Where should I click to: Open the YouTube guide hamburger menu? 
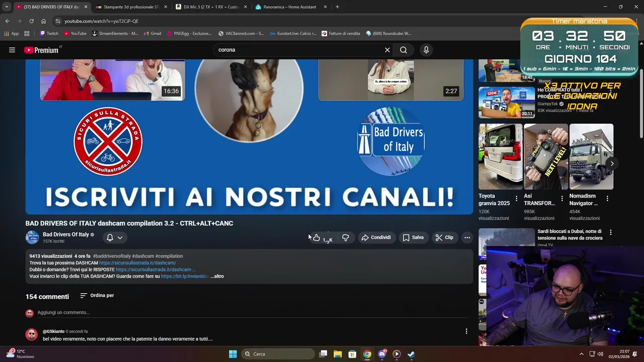pos(12,50)
